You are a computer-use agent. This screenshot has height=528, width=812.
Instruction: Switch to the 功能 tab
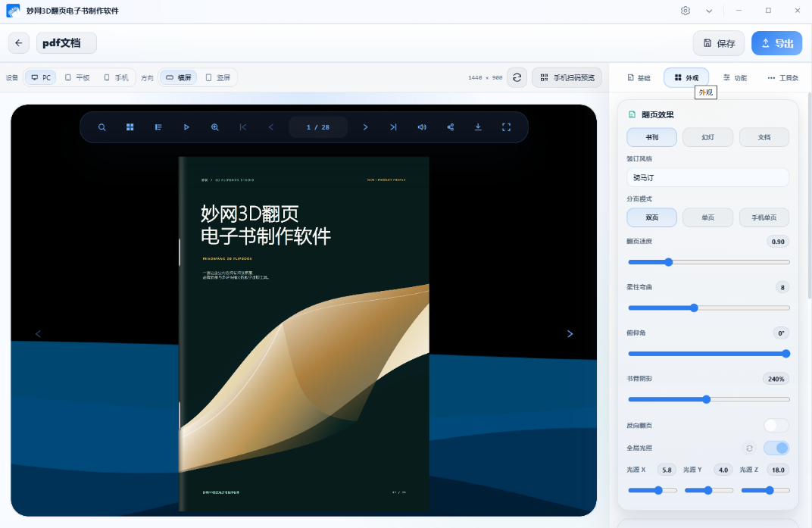[x=735, y=78]
